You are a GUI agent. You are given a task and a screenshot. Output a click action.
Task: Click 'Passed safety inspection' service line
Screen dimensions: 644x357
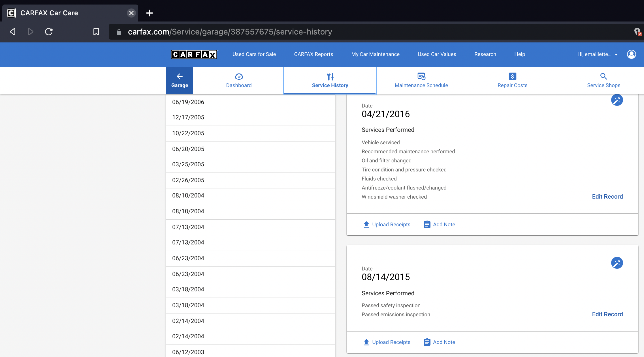[391, 305]
